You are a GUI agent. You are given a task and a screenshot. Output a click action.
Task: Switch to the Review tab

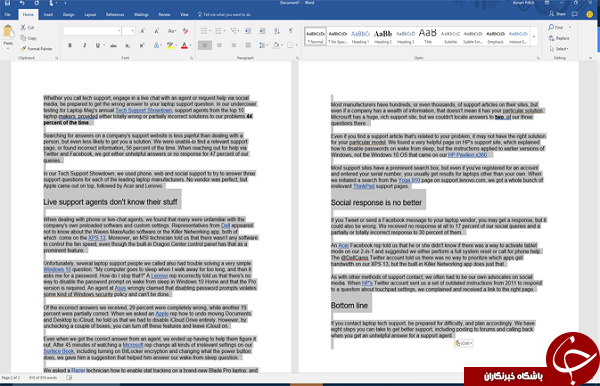(x=164, y=15)
